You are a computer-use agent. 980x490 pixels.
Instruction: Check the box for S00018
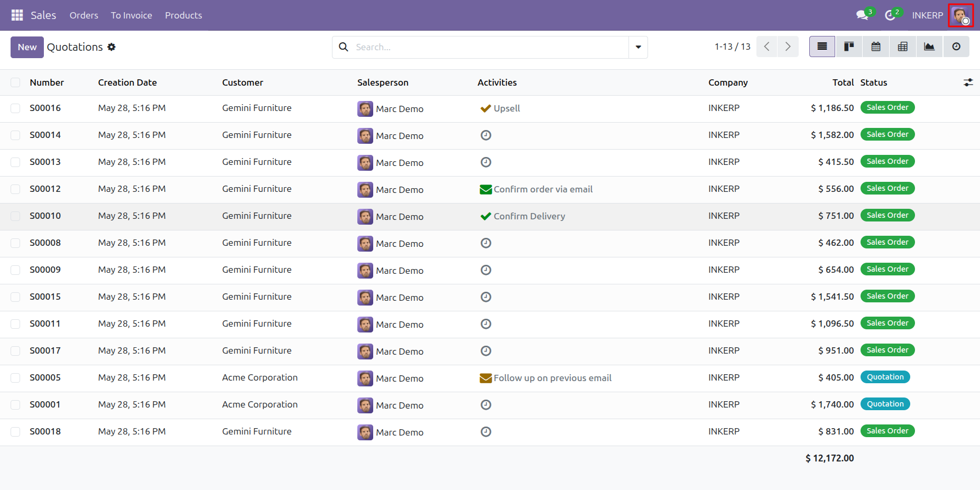pos(15,432)
